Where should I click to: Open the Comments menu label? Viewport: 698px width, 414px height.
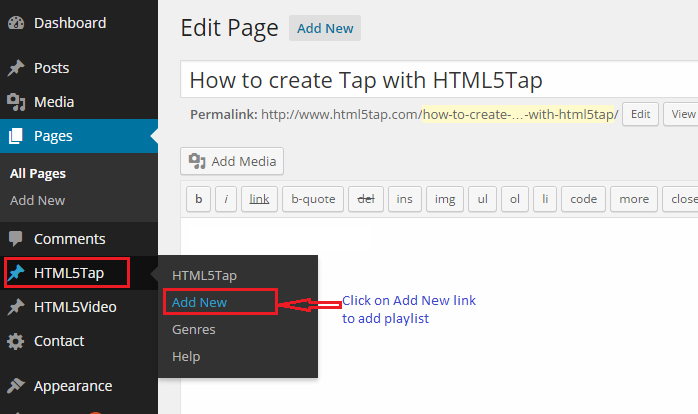pyautogui.click(x=69, y=239)
